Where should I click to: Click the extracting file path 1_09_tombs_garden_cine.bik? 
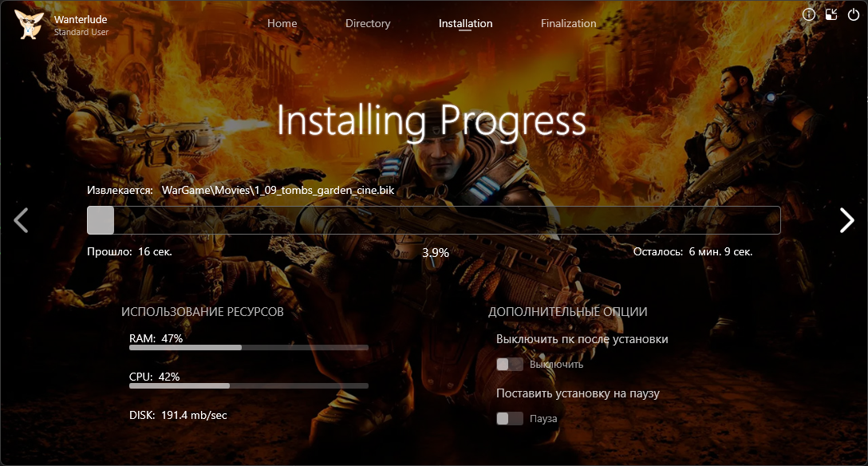click(278, 191)
